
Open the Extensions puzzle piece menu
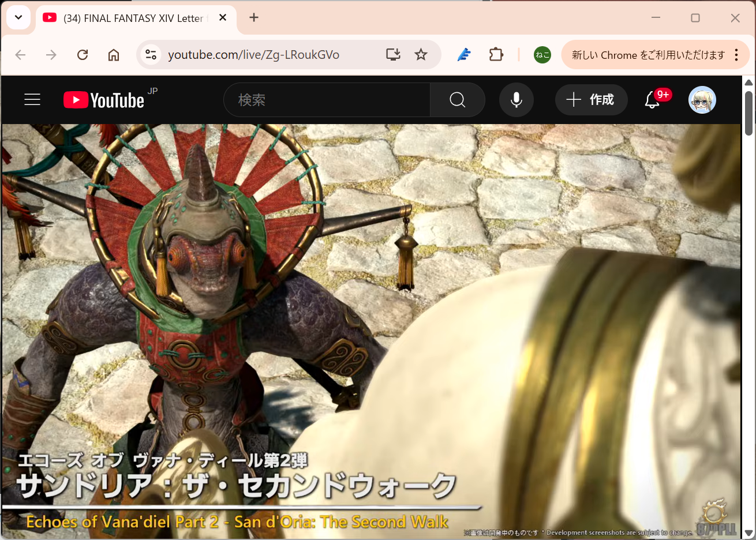point(496,55)
